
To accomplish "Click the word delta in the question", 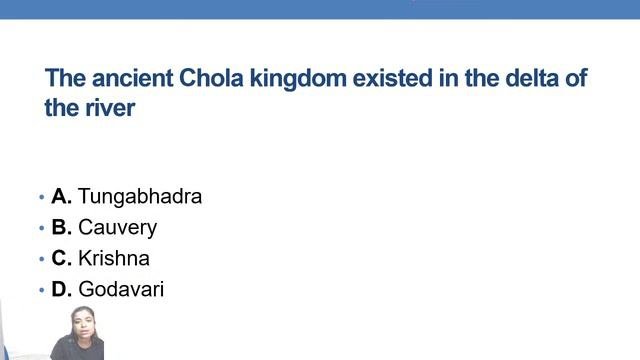I will 532,78.
